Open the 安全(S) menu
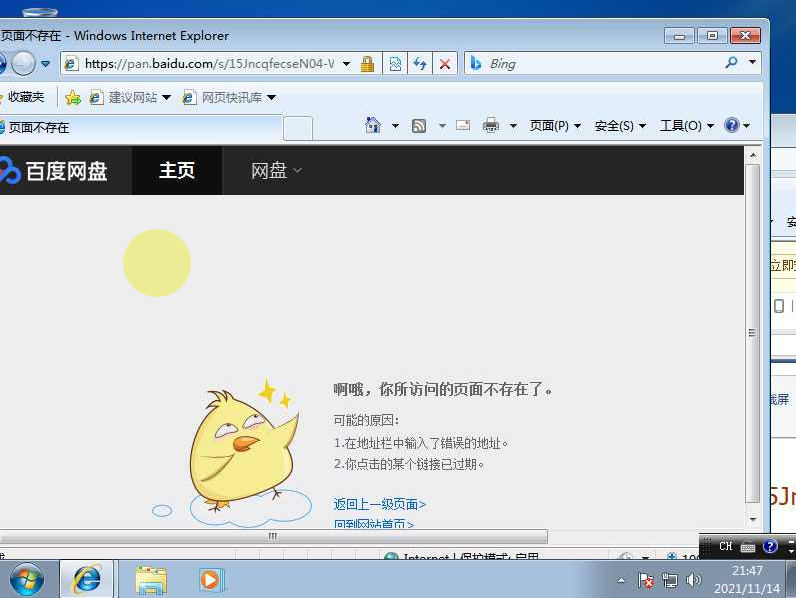This screenshot has height=598, width=796. pos(620,125)
